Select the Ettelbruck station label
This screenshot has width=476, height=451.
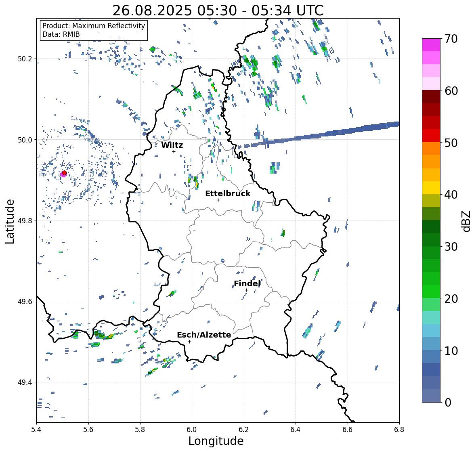228,193
